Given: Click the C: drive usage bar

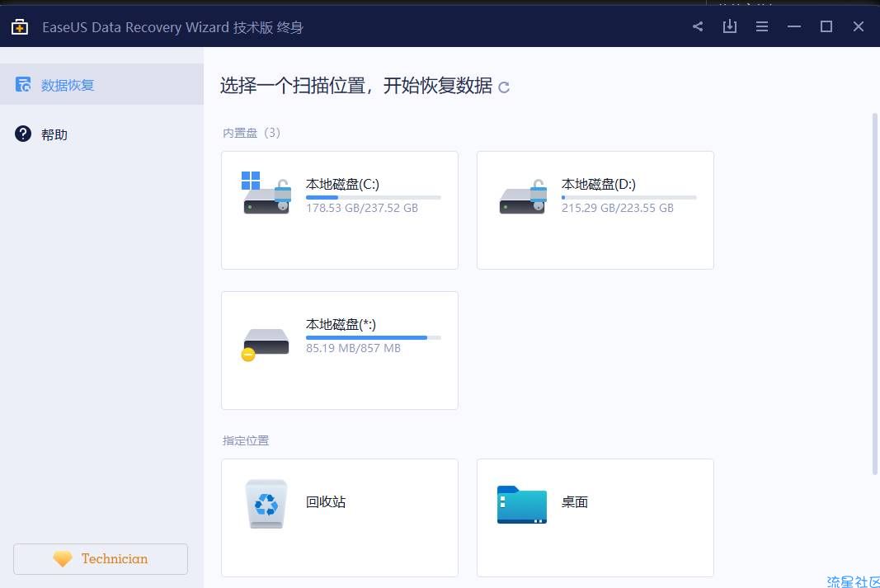Looking at the screenshot, I should [374, 197].
